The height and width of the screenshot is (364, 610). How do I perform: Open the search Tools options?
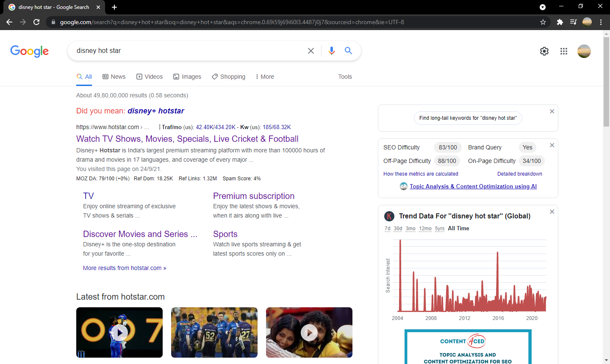(x=345, y=77)
